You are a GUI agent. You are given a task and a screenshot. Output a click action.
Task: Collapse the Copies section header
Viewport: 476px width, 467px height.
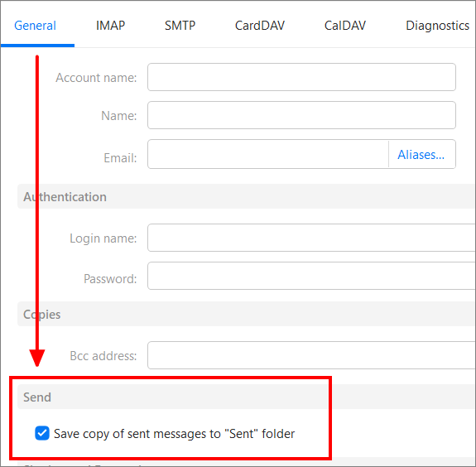click(247, 314)
